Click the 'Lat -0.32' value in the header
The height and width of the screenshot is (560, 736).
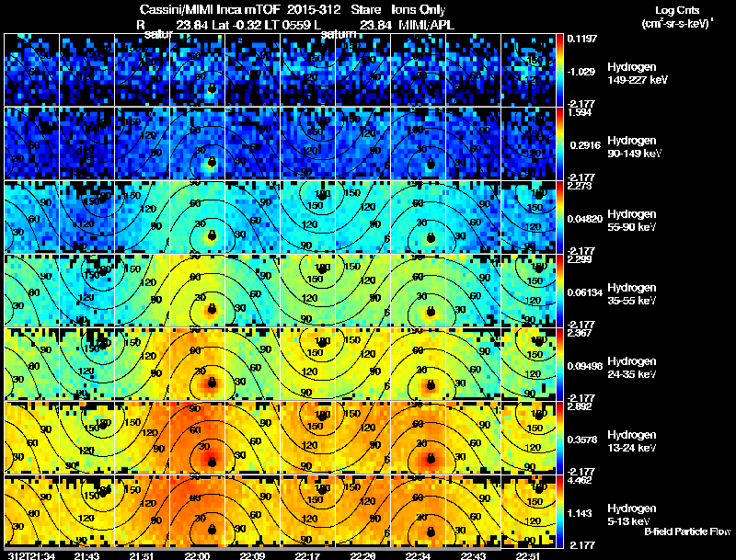pyautogui.click(x=243, y=25)
